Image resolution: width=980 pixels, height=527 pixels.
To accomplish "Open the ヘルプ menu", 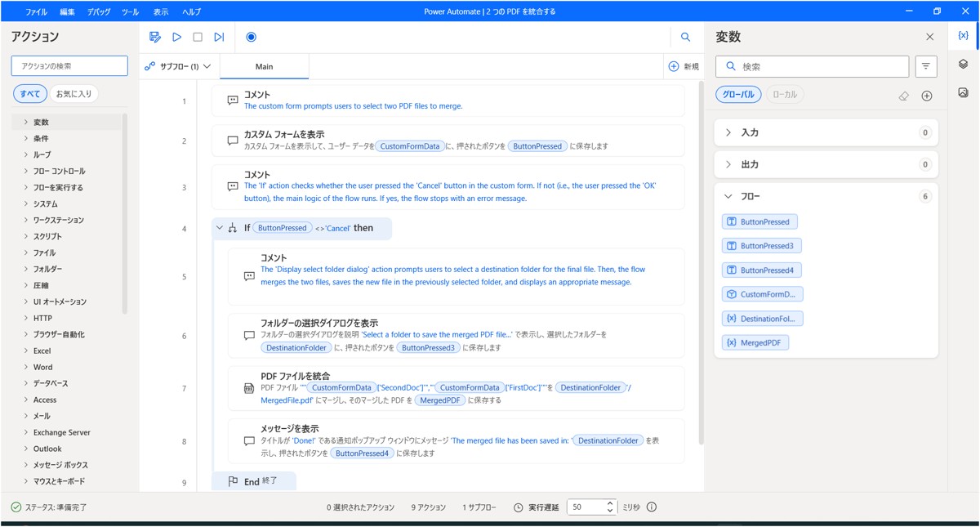I will click(x=192, y=12).
